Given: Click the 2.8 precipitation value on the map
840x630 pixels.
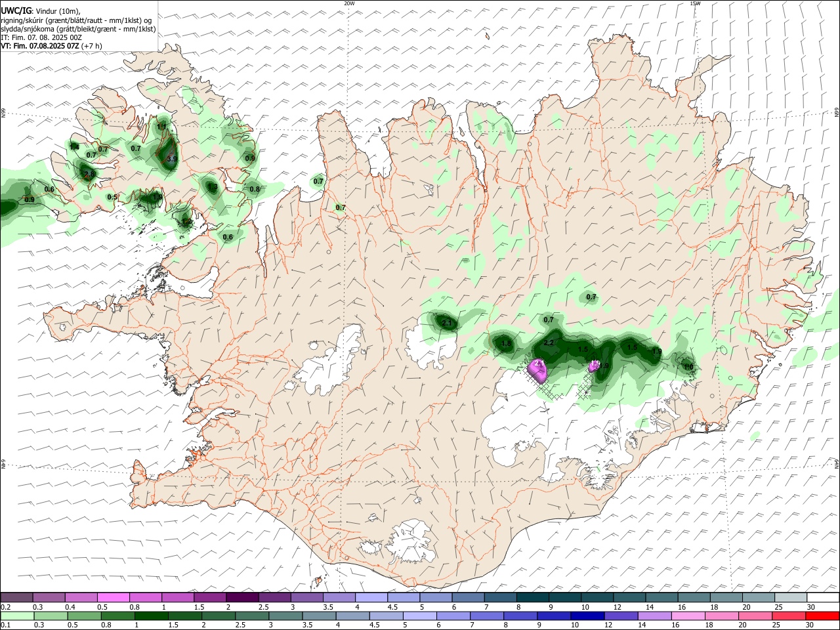Looking at the screenshot, I should 89,174.
